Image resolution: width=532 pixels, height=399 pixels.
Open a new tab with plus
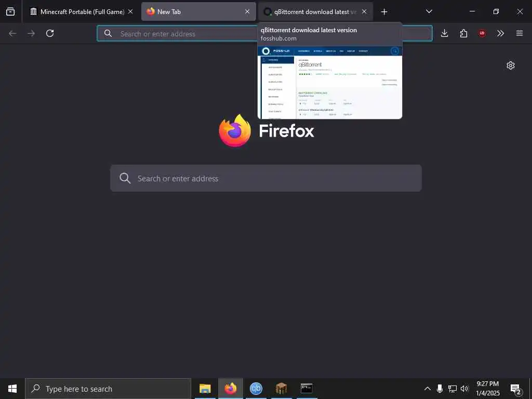(x=384, y=12)
